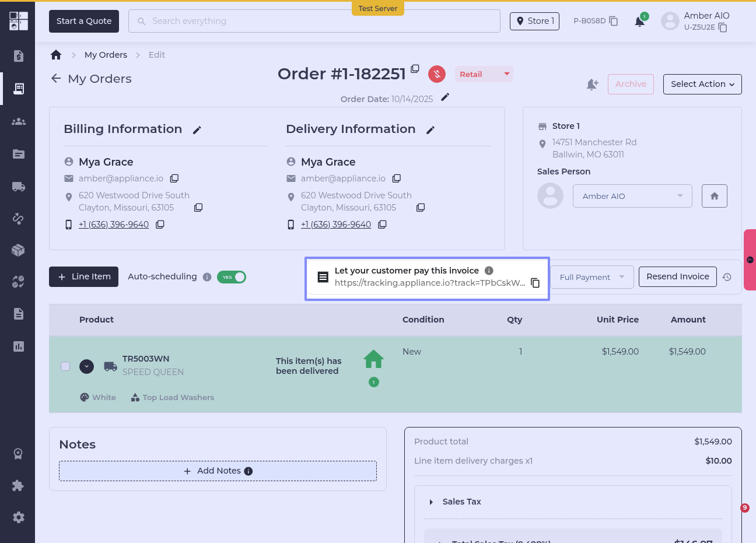The width and height of the screenshot is (756, 543).
Task: Expand the Sales Tax section
Action: click(x=431, y=502)
